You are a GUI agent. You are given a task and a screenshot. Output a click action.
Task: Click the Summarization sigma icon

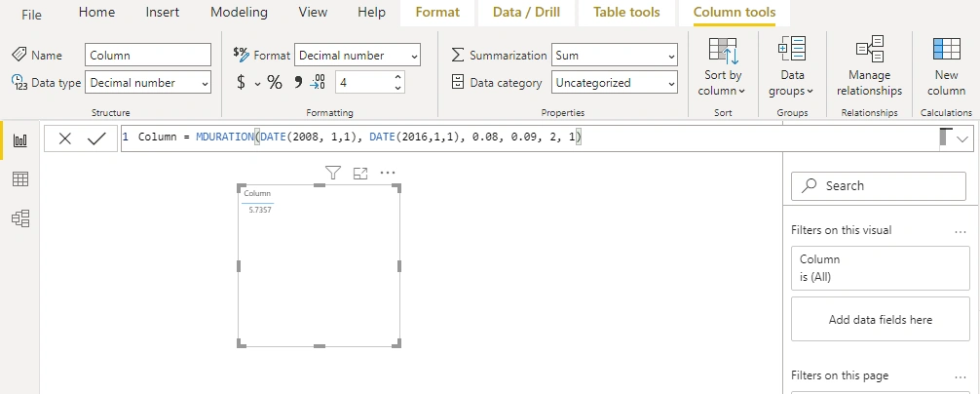[458, 55]
